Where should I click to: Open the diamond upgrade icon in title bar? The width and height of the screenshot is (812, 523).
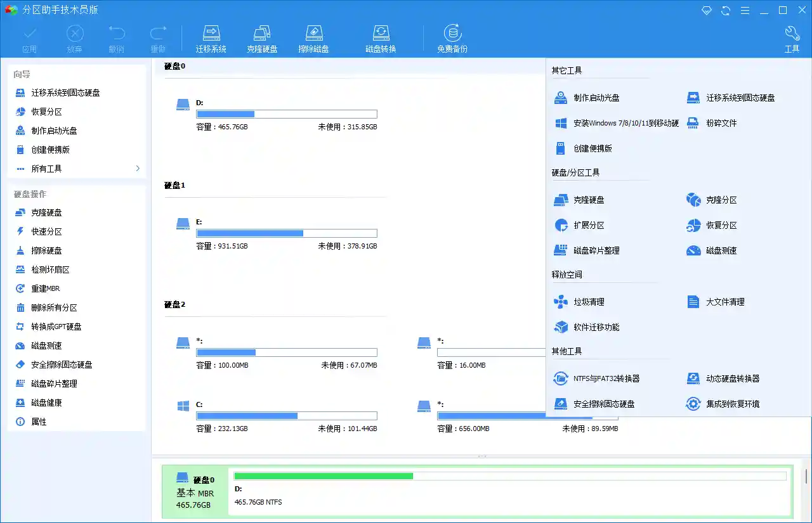pyautogui.click(x=707, y=10)
